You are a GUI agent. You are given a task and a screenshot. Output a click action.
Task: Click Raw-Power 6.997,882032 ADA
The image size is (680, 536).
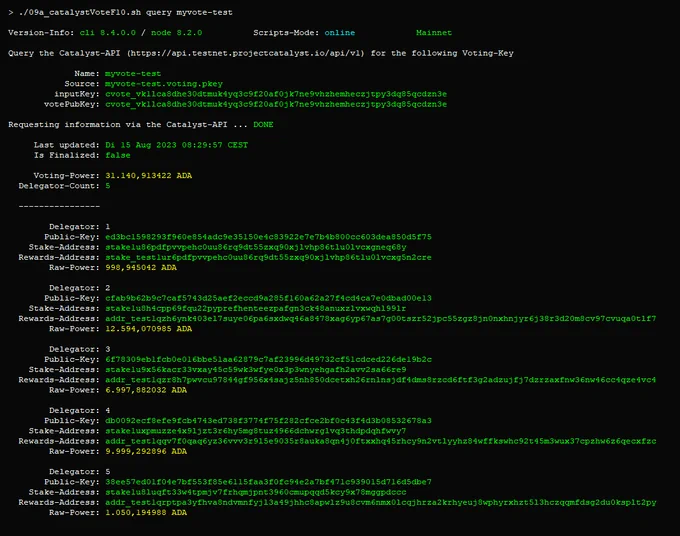[146, 390]
